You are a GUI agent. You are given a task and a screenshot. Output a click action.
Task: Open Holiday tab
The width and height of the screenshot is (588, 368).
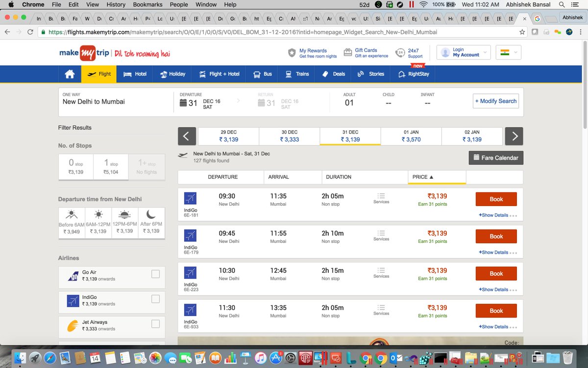tap(172, 74)
